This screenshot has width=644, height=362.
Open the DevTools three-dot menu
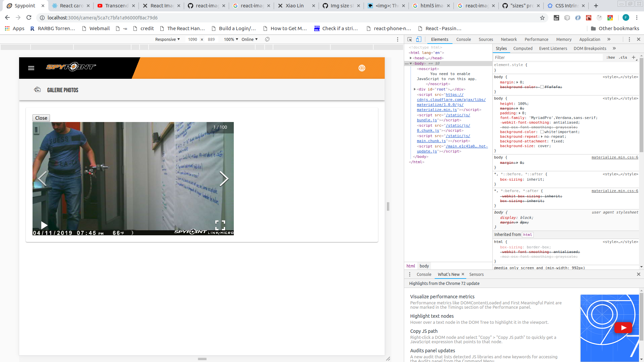point(629,39)
